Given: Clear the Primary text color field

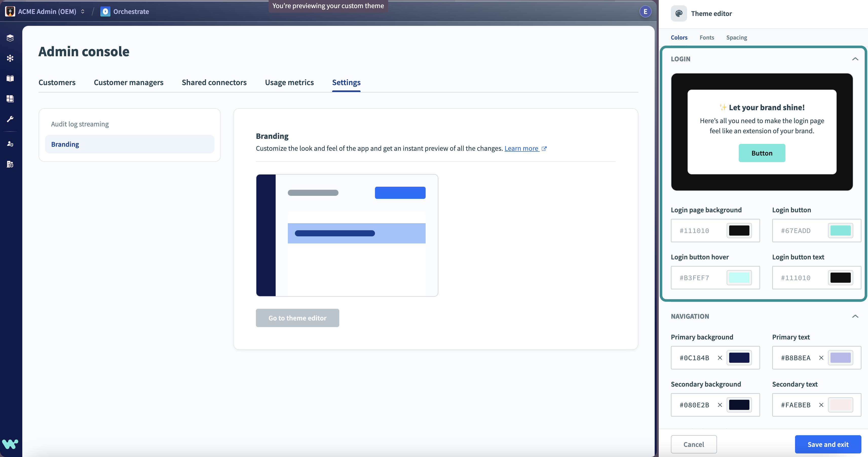Looking at the screenshot, I should coord(821,358).
